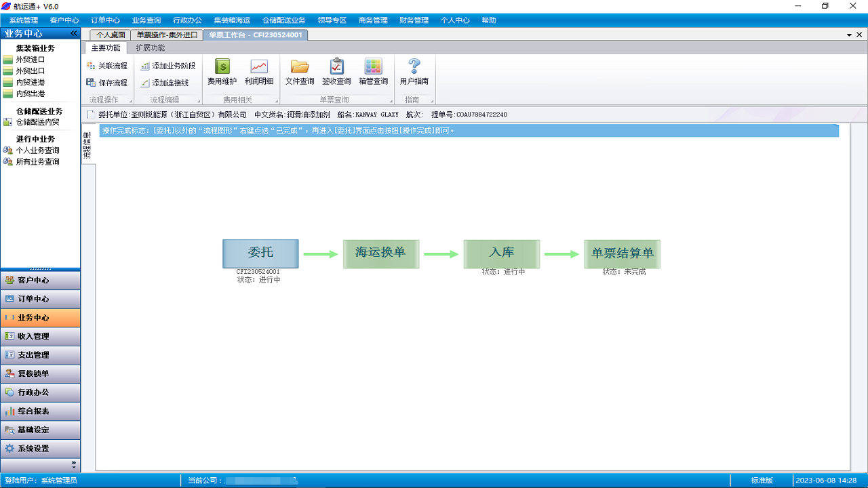Image resolution: width=868 pixels, height=488 pixels.
Task: Open the 财务管理 menu
Action: pos(414,20)
